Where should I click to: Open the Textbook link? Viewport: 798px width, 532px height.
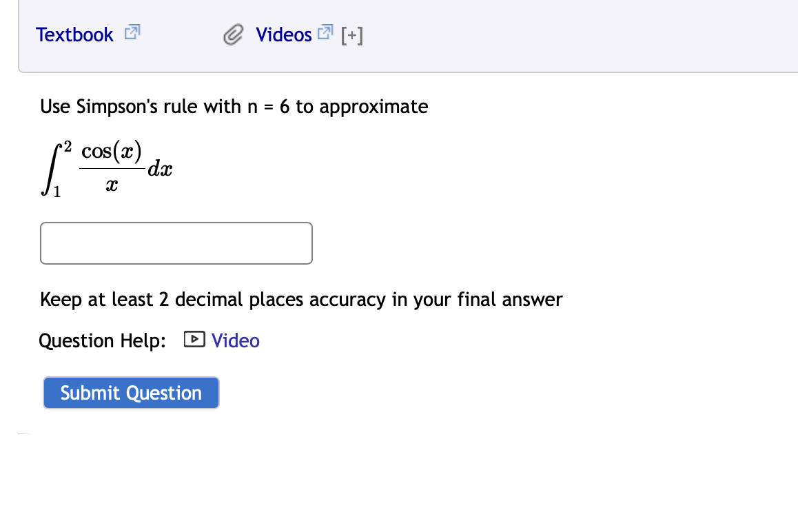74,34
